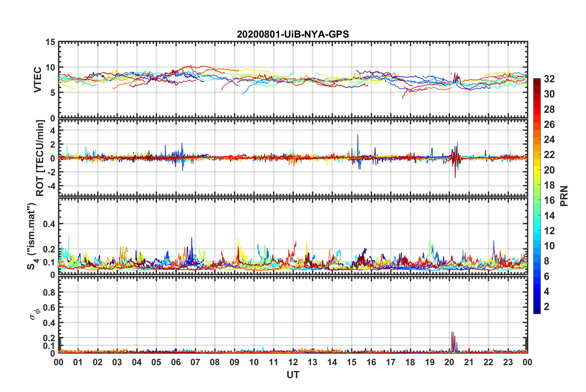Click x-axis hour tick 19
The image size is (586, 392).
coord(430,362)
